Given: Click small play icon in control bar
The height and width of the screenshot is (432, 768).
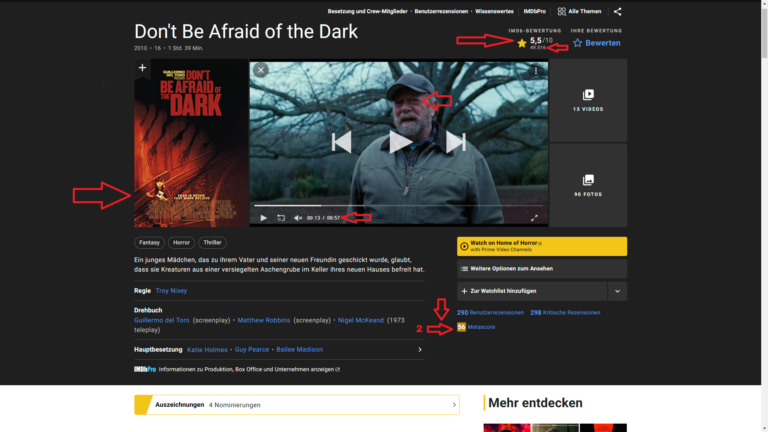Looking at the screenshot, I should 263,218.
